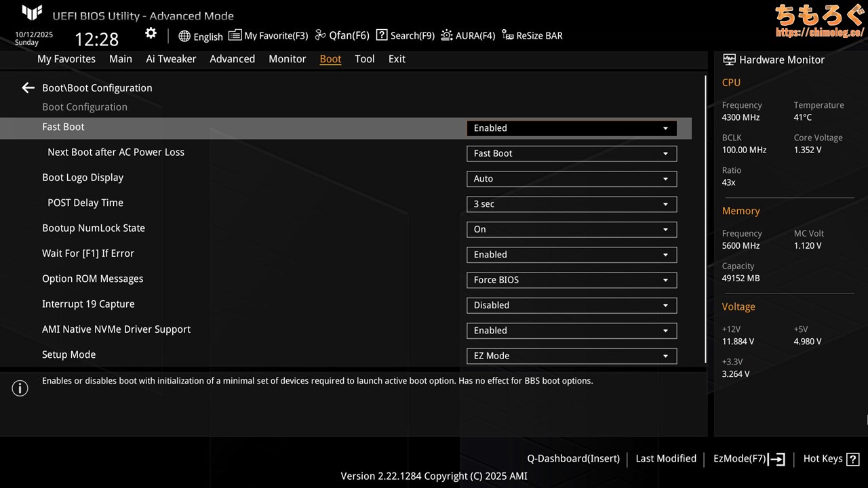Open language selection globe icon

coord(184,36)
